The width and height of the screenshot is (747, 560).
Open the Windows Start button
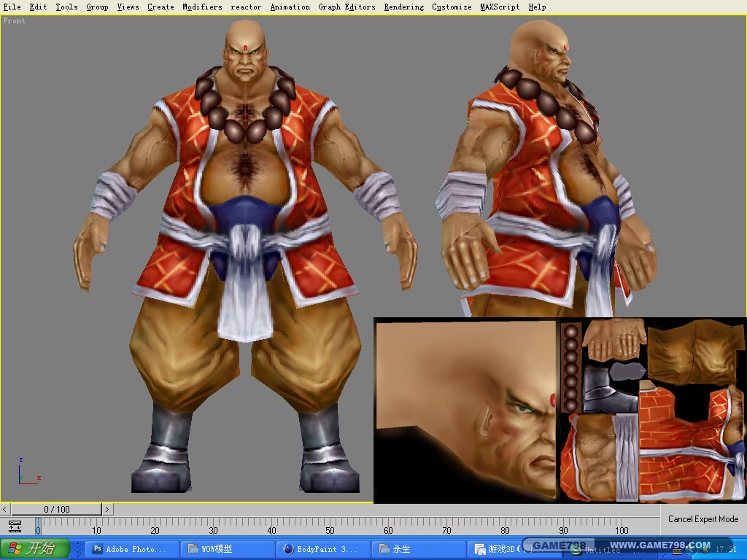[x=35, y=548]
